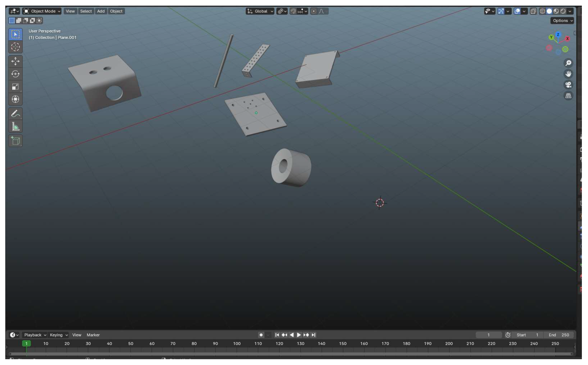Screen dimensions: 588x365
Task: Jump to the last frame button
Action: (x=313, y=335)
